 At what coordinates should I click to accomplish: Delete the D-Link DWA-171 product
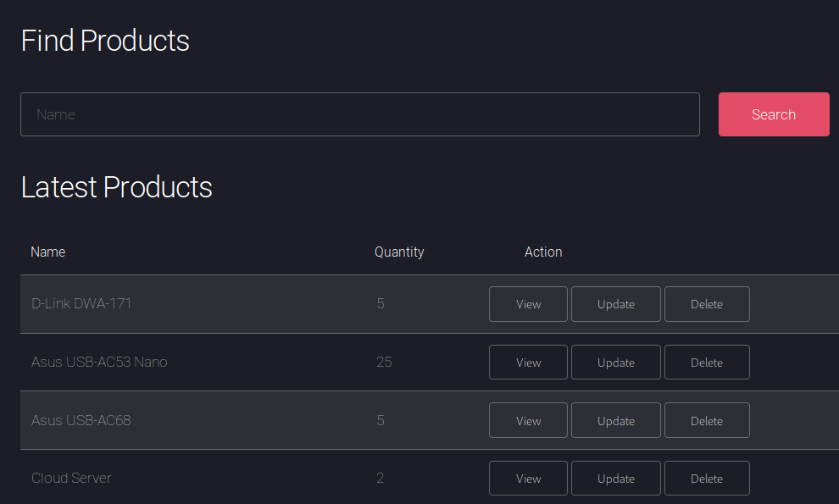click(x=706, y=304)
